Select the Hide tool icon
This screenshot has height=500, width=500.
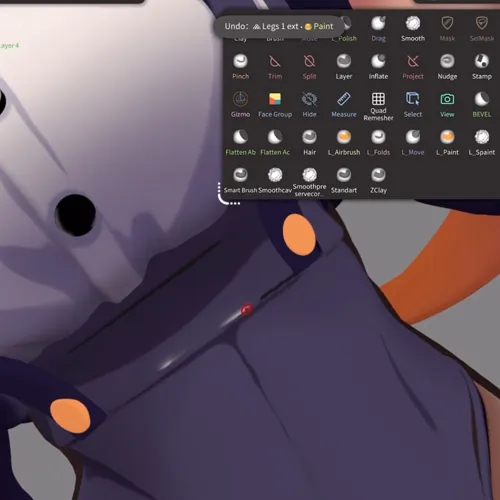[x=309, y=105]
